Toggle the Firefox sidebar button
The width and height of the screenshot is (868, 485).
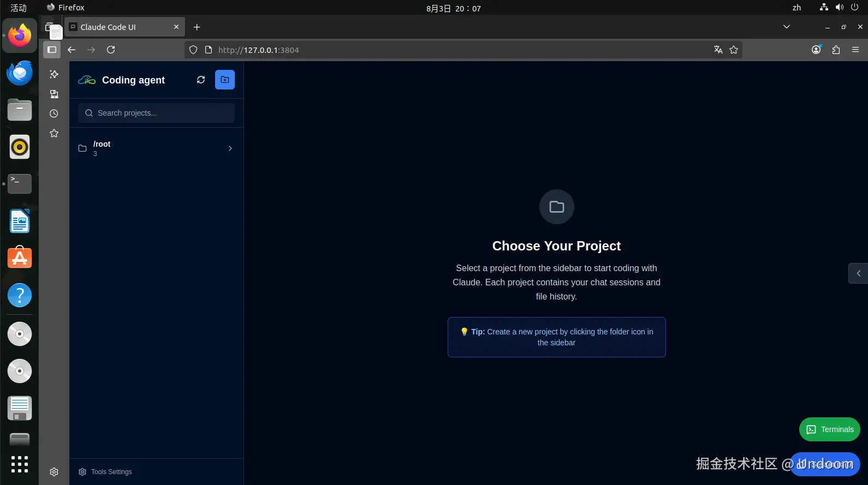click(x=52, y=50)
